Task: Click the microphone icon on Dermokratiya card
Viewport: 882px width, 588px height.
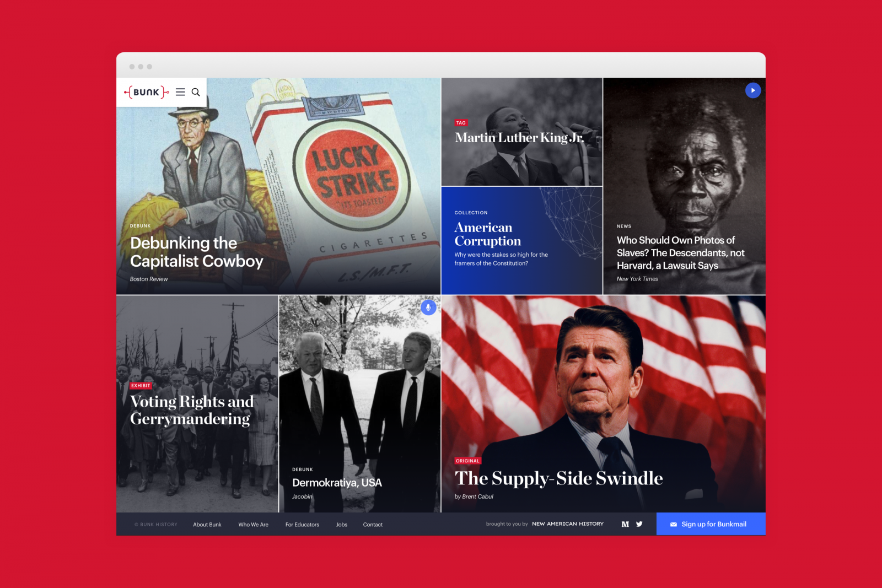Action: pos(428,308)
